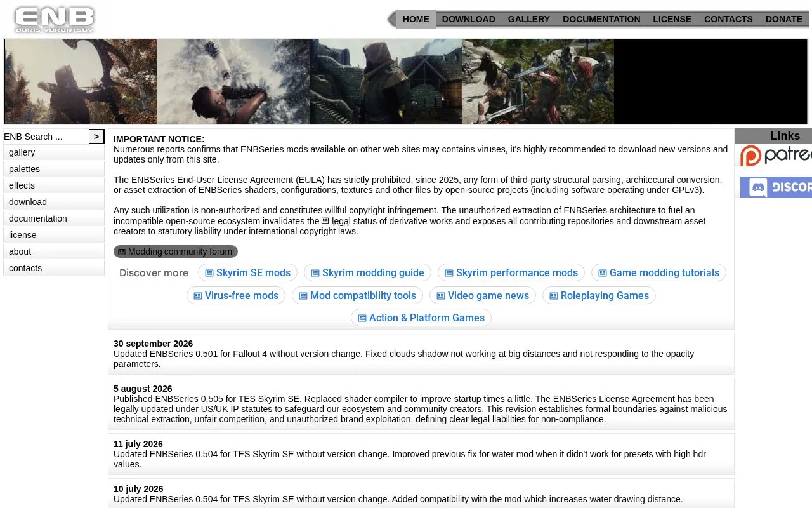Click the 11 july 2026 news date
The height and width of the screenshot is (508, 812).
138,444
